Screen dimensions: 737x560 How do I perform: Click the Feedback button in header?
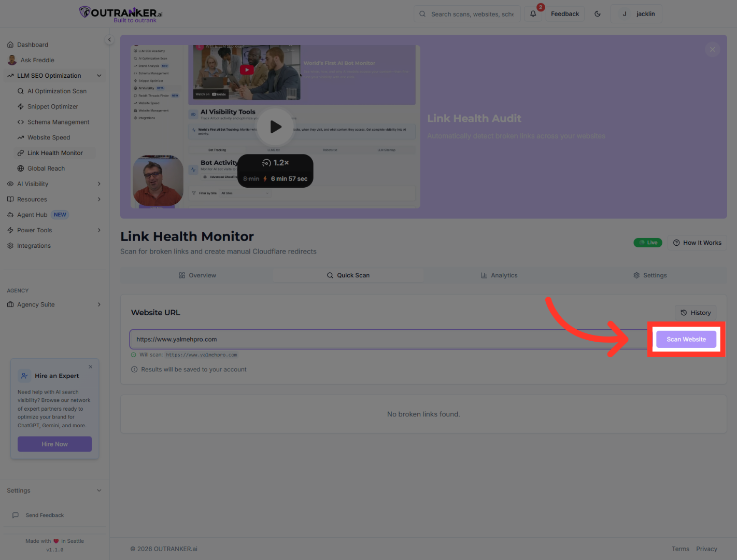[x=565, y=14]
